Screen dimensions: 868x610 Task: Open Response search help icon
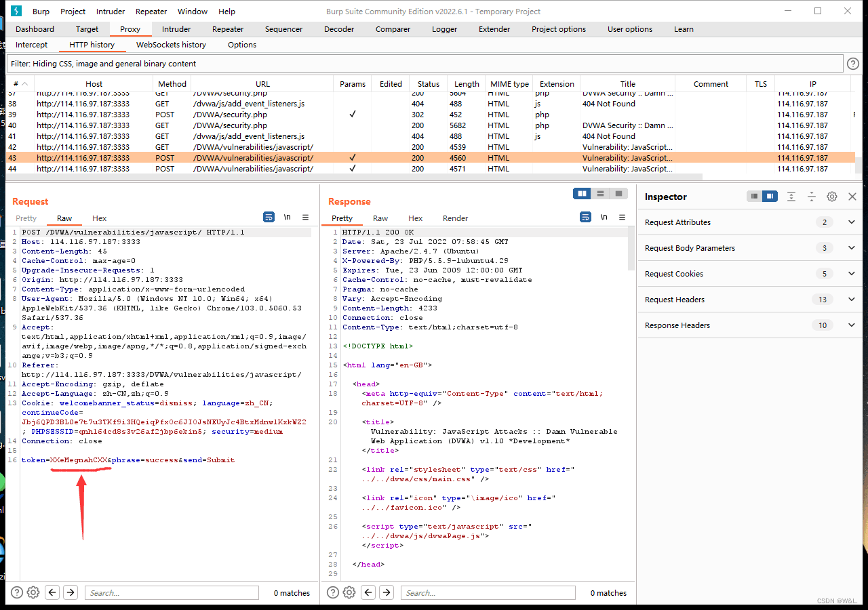click(x=333, y=592)
